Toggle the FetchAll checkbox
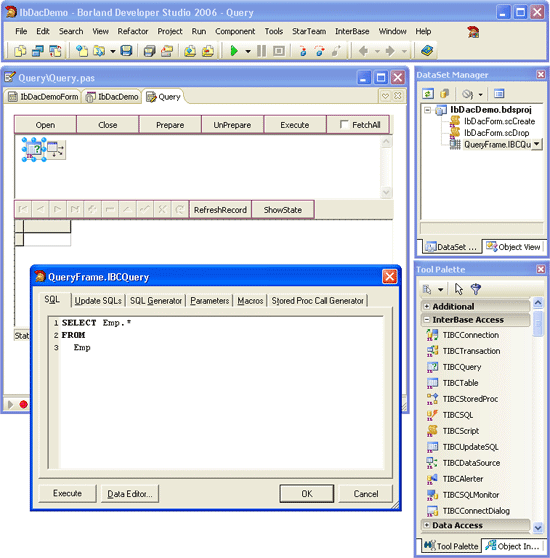Viewport: 550px width, 558px height. (344, 125)
